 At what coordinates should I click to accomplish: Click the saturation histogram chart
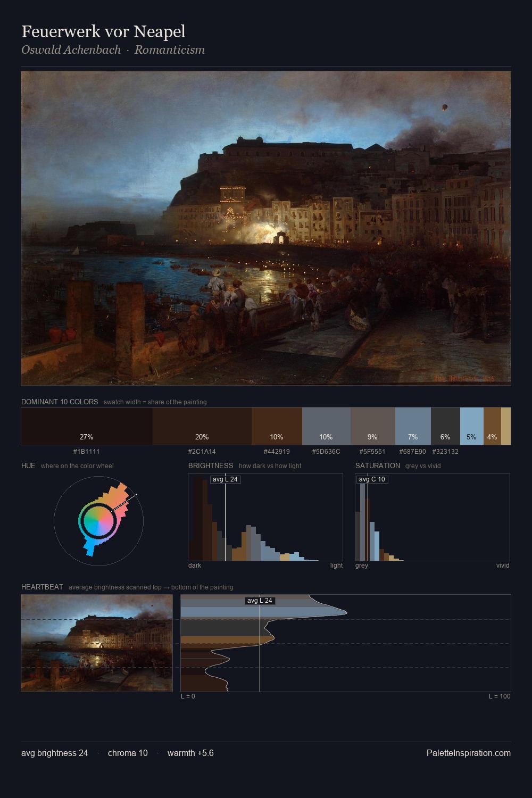tap(433, 517)
